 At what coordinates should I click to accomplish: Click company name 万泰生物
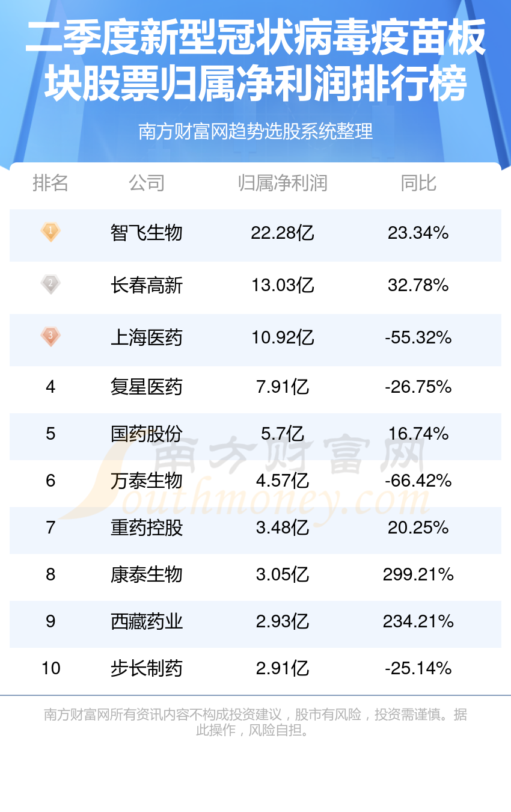(x=147, y=481)
